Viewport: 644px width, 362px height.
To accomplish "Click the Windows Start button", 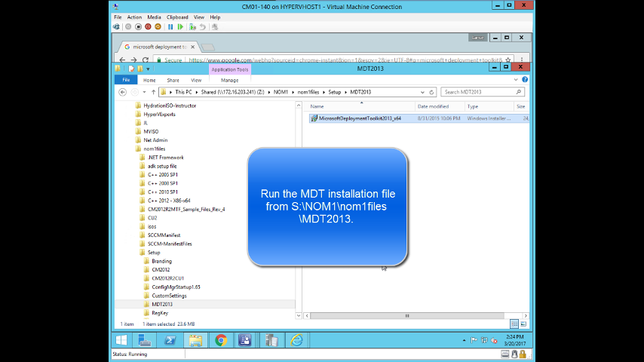I will click(121, 340).
